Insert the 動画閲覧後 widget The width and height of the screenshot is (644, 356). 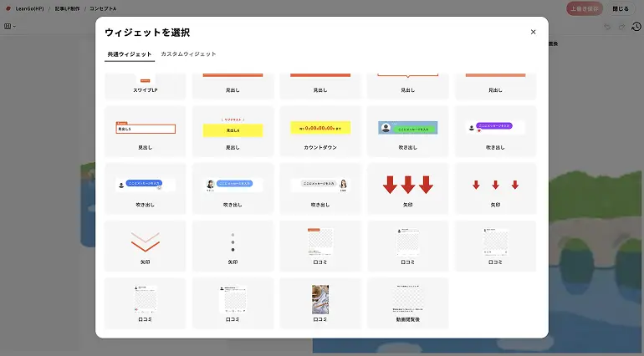pos(407,303)
